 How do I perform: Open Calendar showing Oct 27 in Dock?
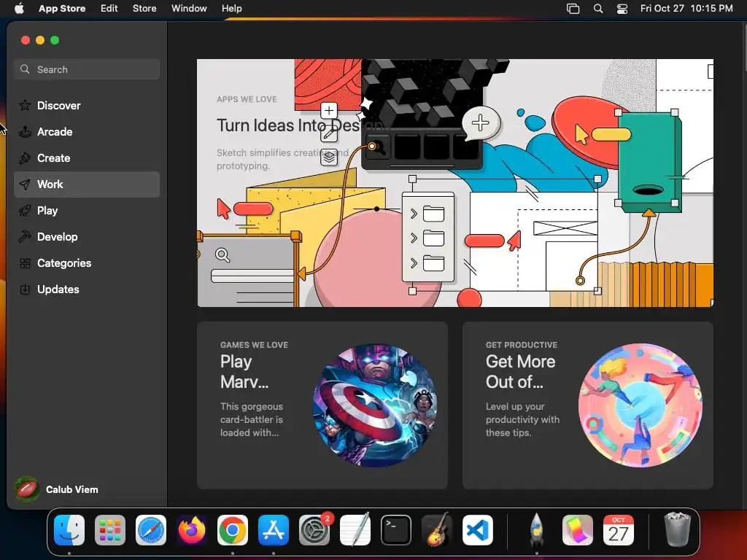pyautogui.click(x=619, y=530)
